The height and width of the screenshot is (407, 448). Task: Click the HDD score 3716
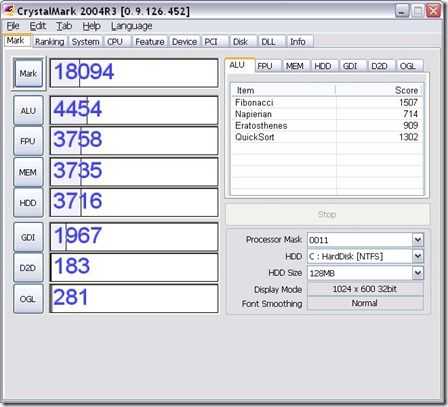coord(78,201)
